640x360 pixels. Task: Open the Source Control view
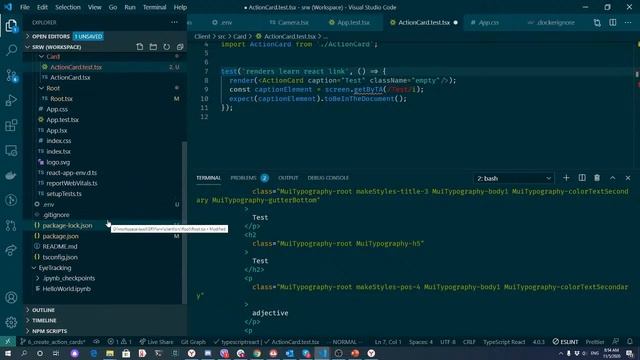[11, 76]
